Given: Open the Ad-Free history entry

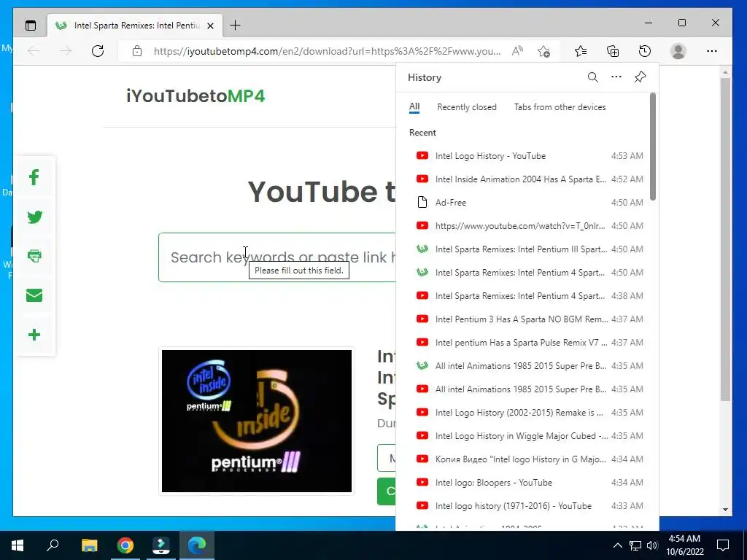Looking at the screenshot, I should 526,203.
